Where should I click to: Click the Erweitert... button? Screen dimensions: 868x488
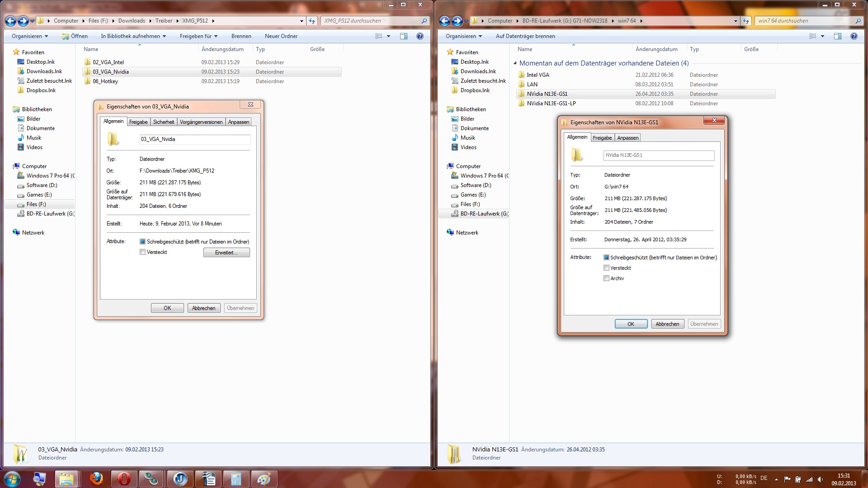(226, 253)
